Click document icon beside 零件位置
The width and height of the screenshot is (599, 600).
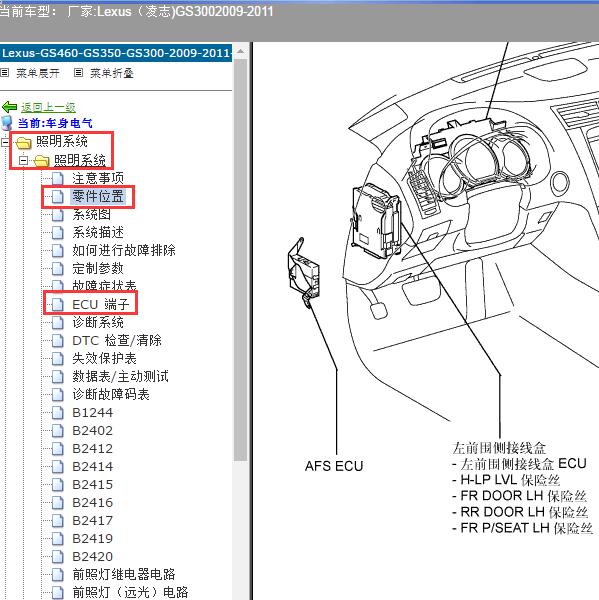click(x=57, y=196)
